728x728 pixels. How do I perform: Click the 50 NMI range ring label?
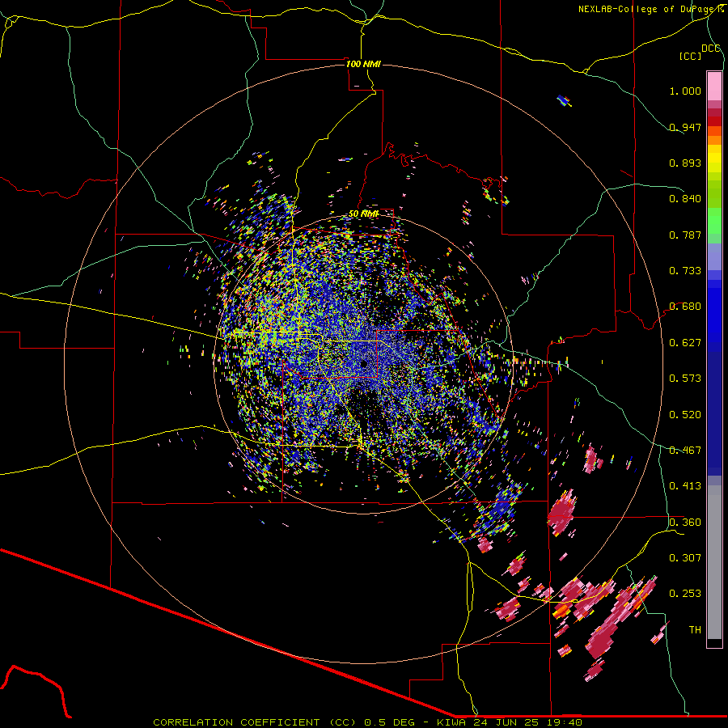coord(363,214)
